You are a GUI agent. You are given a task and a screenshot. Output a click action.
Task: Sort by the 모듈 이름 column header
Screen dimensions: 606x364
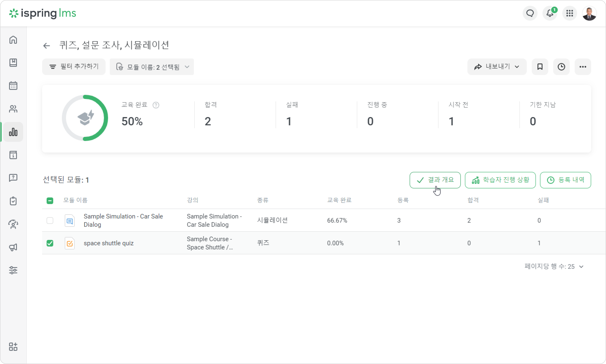click(x=76, y=200)
